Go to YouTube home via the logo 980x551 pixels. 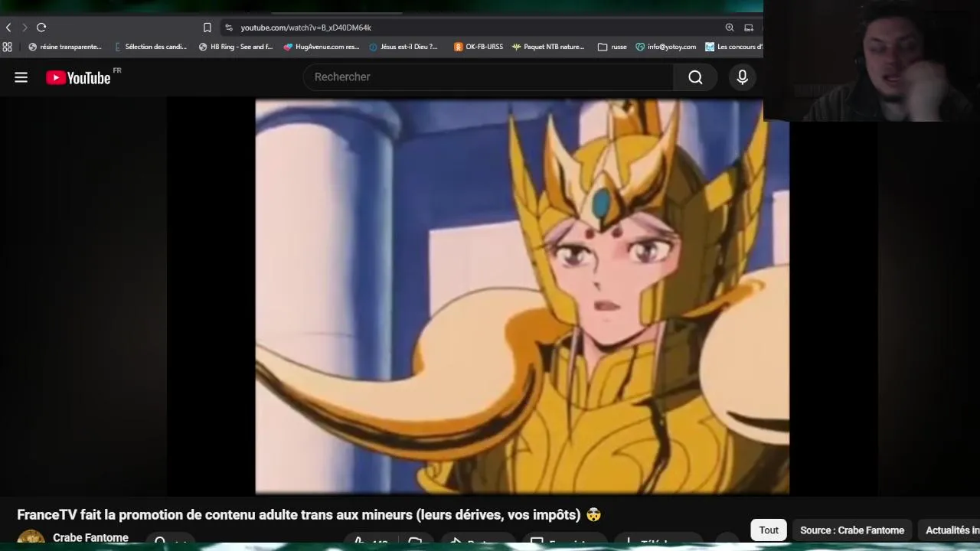(79, 77)
